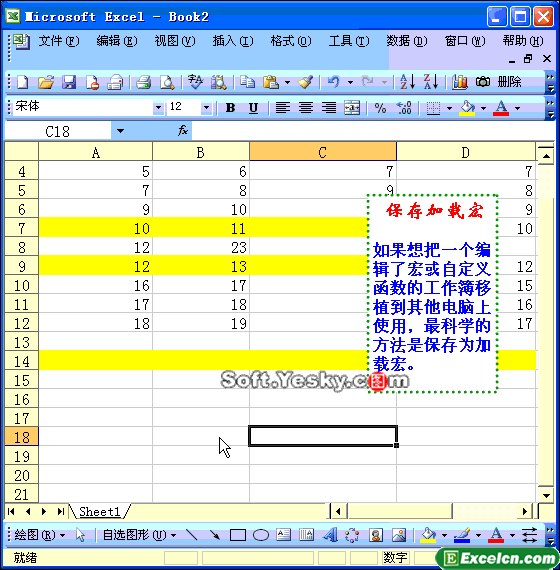Viewport: 560px width, 570px height.
Task: Select the Line drawing tool
Action: 191,535
